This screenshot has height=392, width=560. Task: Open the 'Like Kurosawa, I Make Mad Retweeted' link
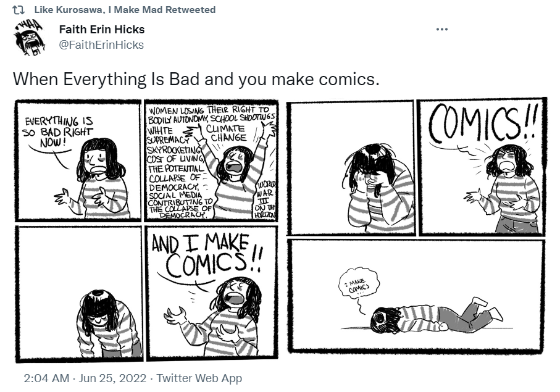click(125, 10)
